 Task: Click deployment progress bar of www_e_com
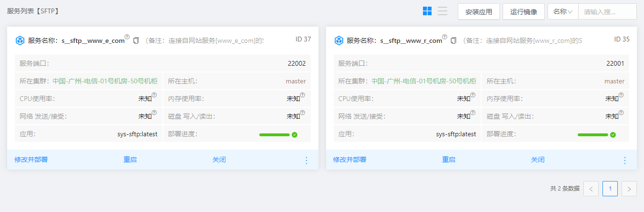pyautogui.click(x=274, y=135)
